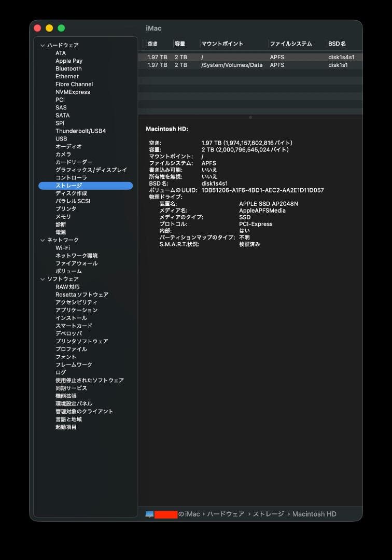Select ATA in the sidebar
This screenshot has width=392, height=560.
(61, 53)
